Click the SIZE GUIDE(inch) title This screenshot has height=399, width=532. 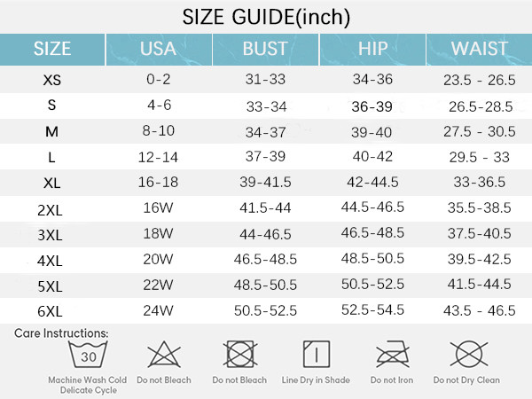266,16
